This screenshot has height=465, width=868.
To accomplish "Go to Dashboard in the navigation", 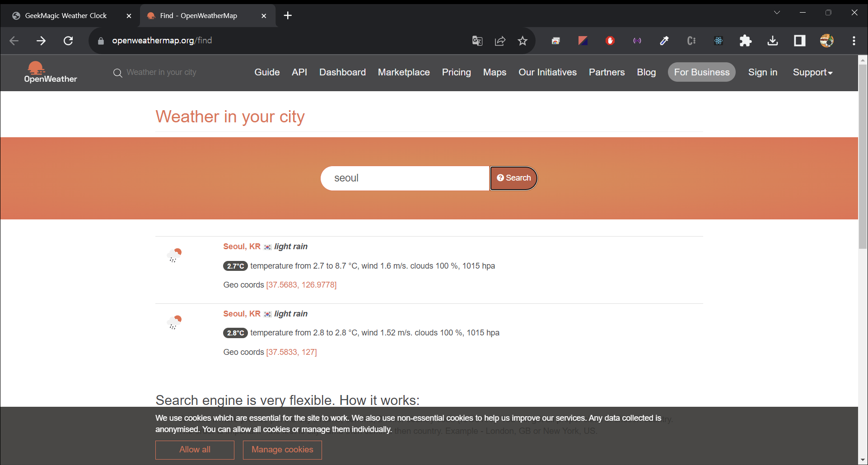I will pyautogui.click(x=342, y=72).
